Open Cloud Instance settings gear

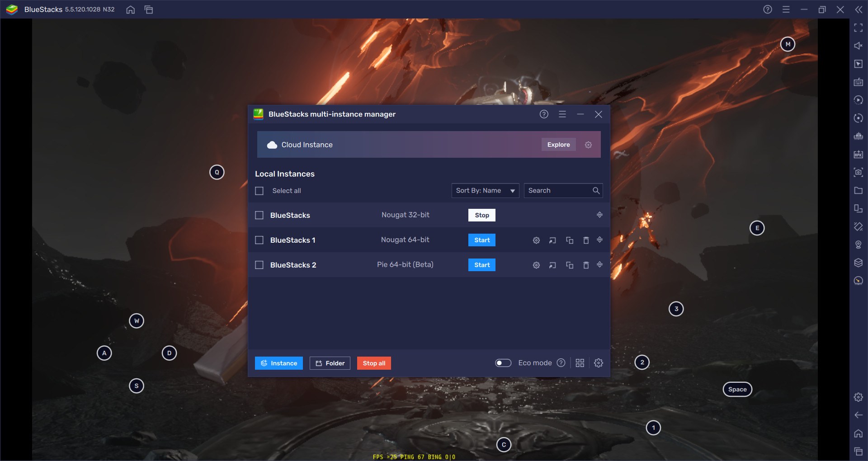[x=588, y=145]
